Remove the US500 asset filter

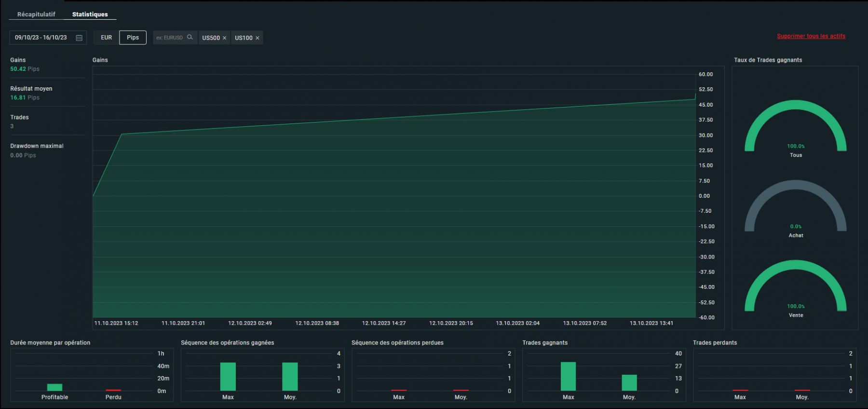tap(224, 38)
